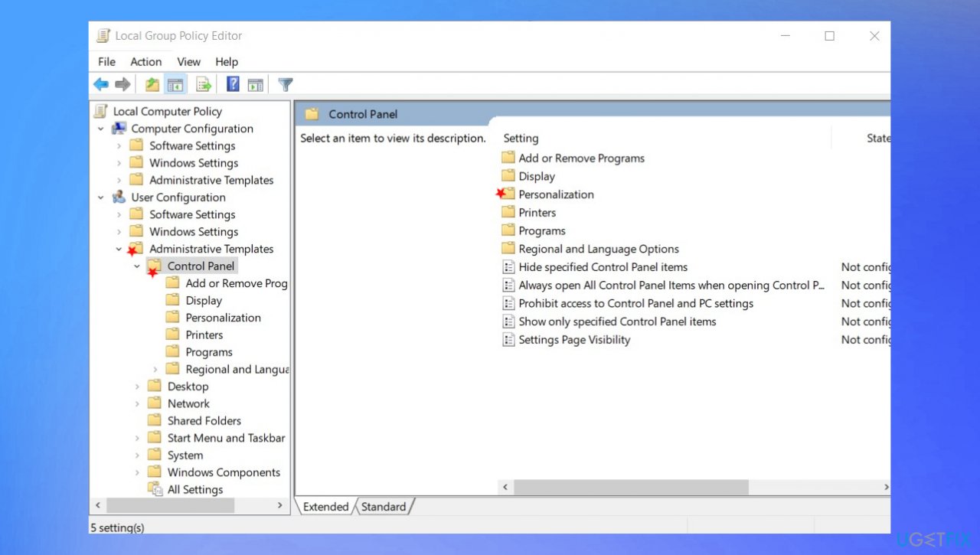Click the Local Computer Policy root icon
The height and width of the screenshot is (555, 980).
click(101, 111)
